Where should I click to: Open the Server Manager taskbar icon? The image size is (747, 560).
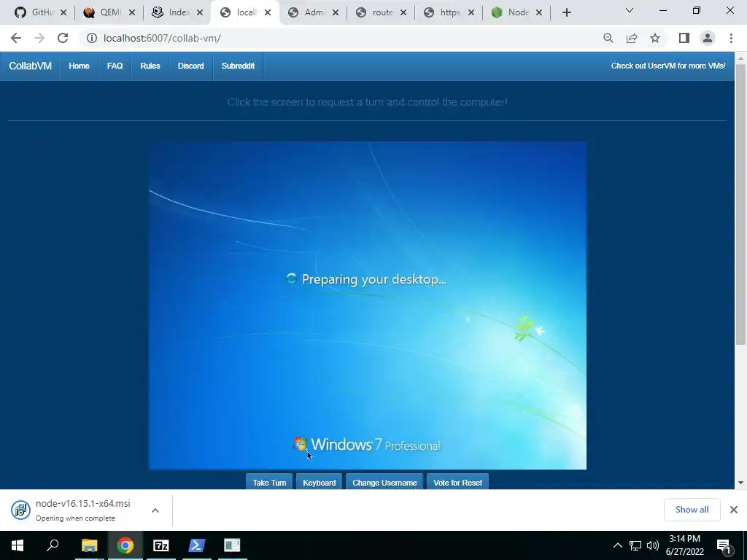pyautogui.click(x=232, y=545)
